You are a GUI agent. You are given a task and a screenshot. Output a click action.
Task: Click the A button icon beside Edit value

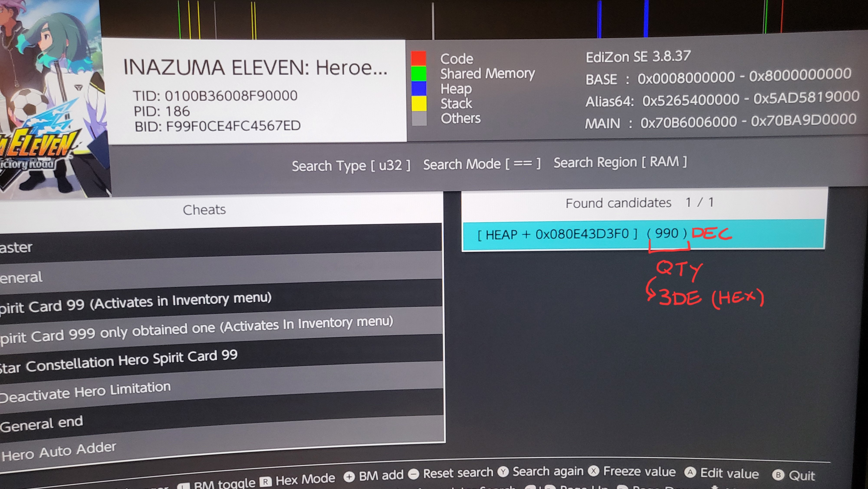tap(690, 473)
